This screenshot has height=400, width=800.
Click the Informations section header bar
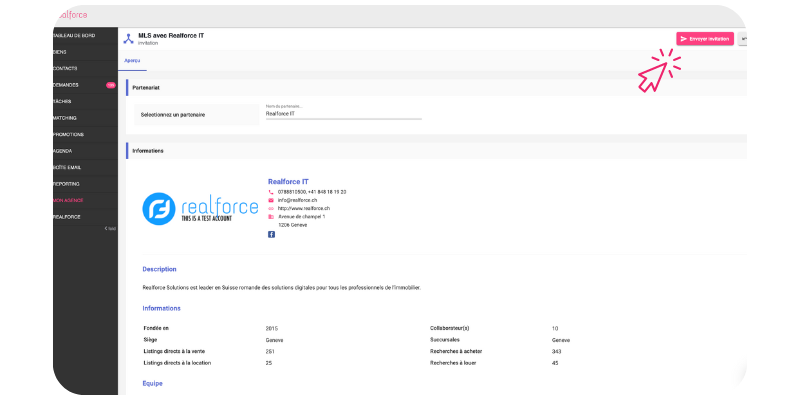[436, 151]
